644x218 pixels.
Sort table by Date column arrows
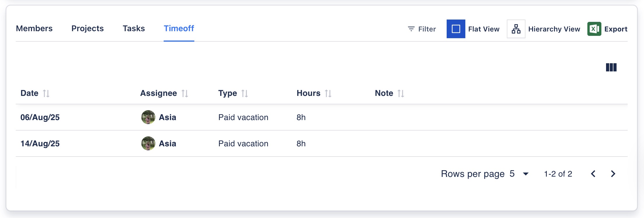coord(46,94)
